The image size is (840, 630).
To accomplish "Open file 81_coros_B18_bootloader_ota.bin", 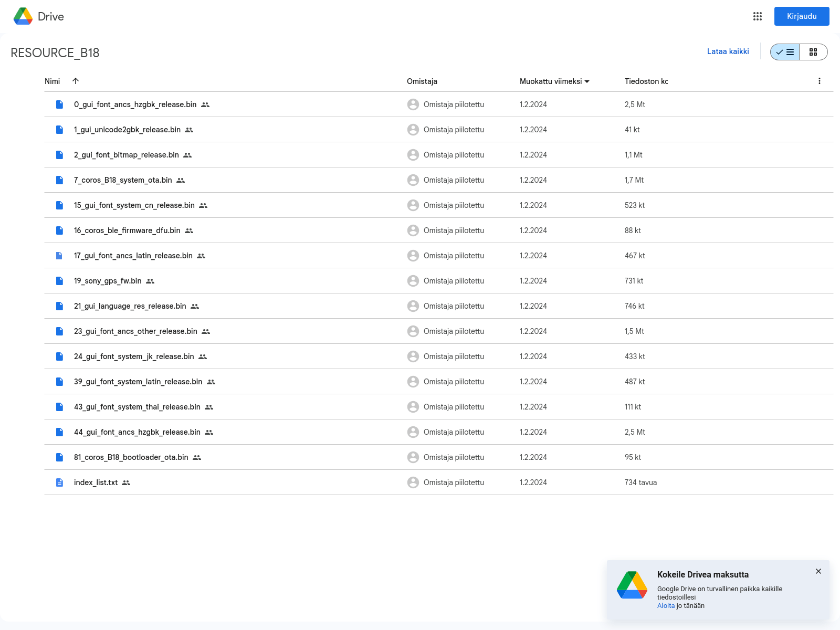I will [x=131, y=457].
